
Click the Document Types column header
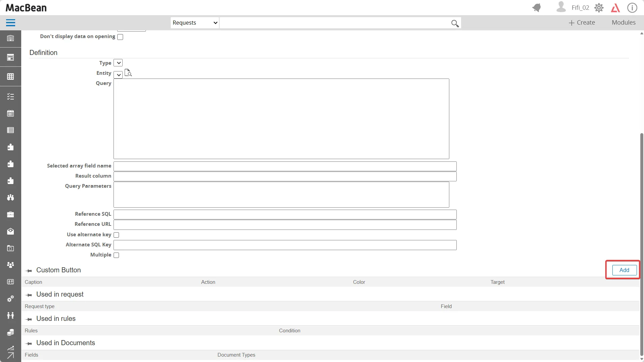click(236, 355)
